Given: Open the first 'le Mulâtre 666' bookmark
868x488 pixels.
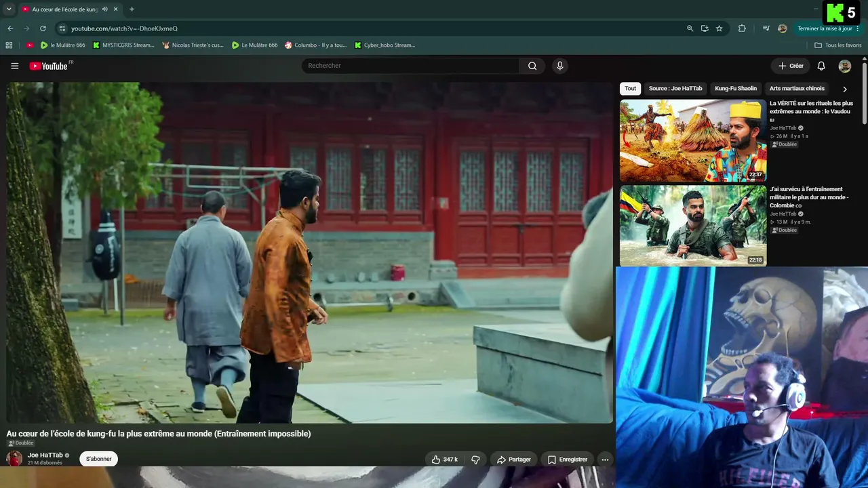Looking at the screenshot, I should click(62, 45).
